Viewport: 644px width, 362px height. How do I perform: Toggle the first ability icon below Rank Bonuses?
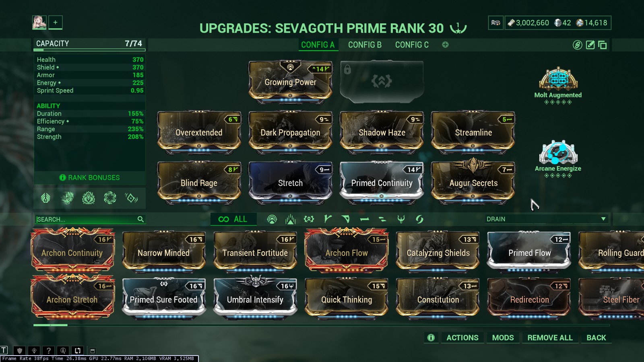(45, 198)
